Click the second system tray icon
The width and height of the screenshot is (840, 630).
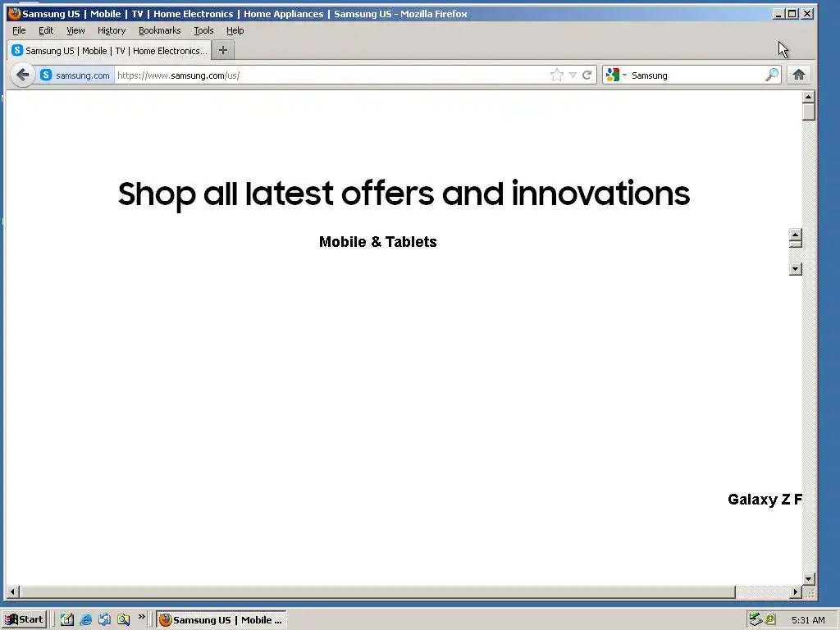coord(769,619)
